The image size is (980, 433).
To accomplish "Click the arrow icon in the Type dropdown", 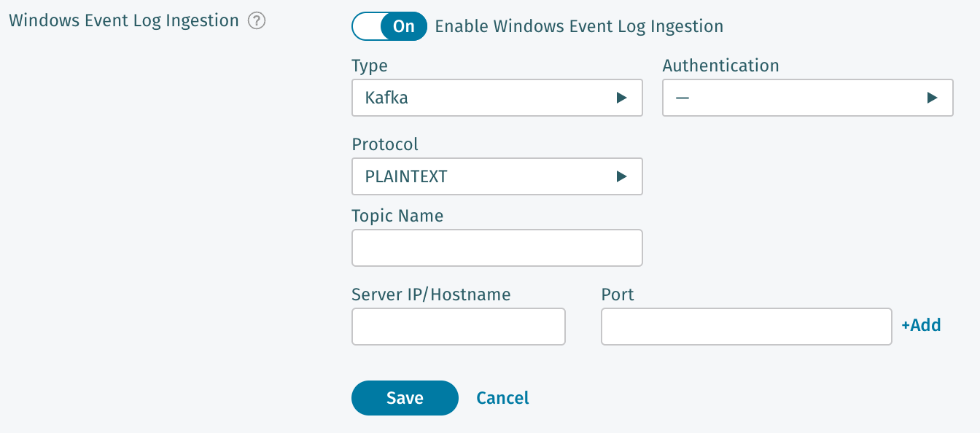I will pyautogui.click(x=621, y=98).
